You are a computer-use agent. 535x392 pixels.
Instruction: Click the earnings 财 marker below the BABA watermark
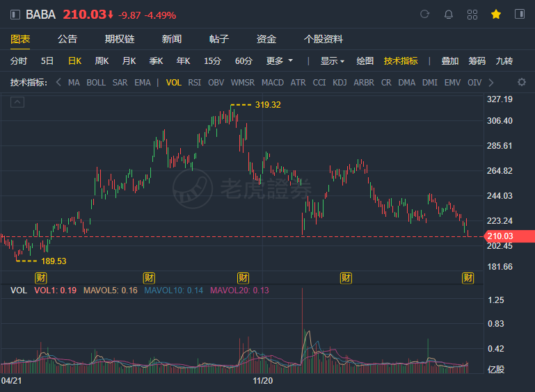pos(149,278)
